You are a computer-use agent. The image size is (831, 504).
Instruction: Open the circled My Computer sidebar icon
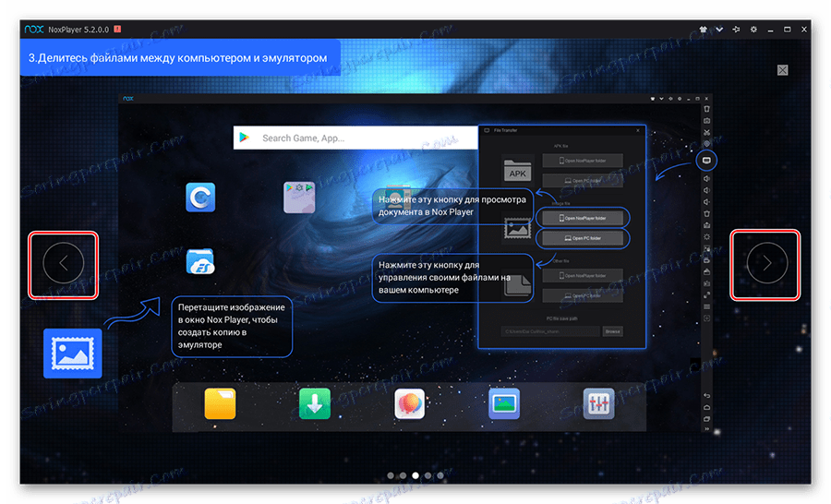pyautogui.click(x=706, y=160)
